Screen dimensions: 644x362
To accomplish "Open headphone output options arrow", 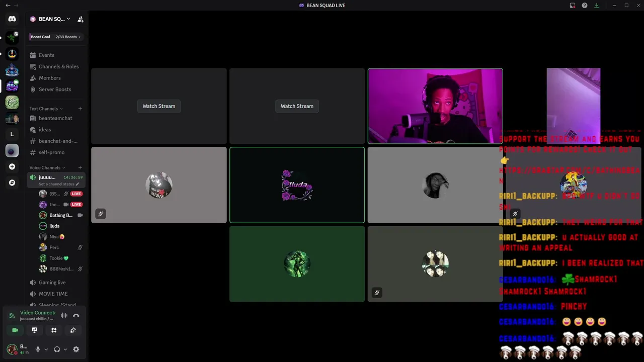I will tap(65, 349).
